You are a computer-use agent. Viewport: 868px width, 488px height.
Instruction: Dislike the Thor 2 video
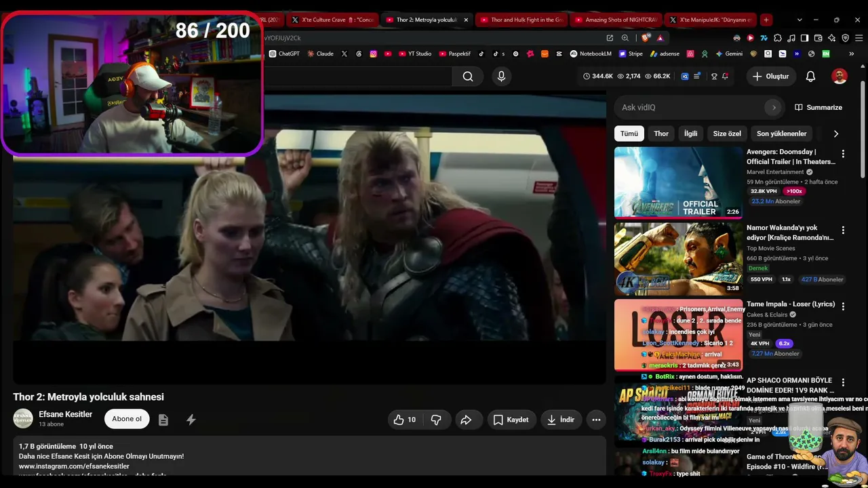436,420
